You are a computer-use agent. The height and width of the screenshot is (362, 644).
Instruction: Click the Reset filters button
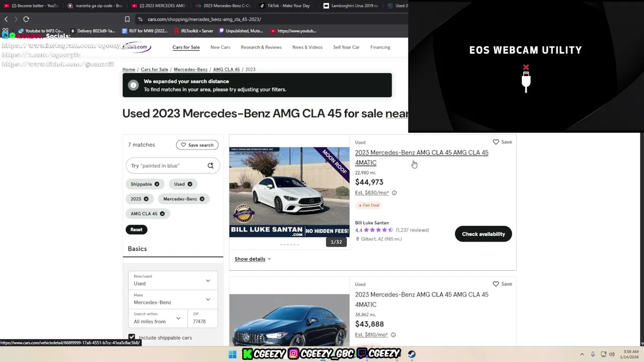coord(136,229)
